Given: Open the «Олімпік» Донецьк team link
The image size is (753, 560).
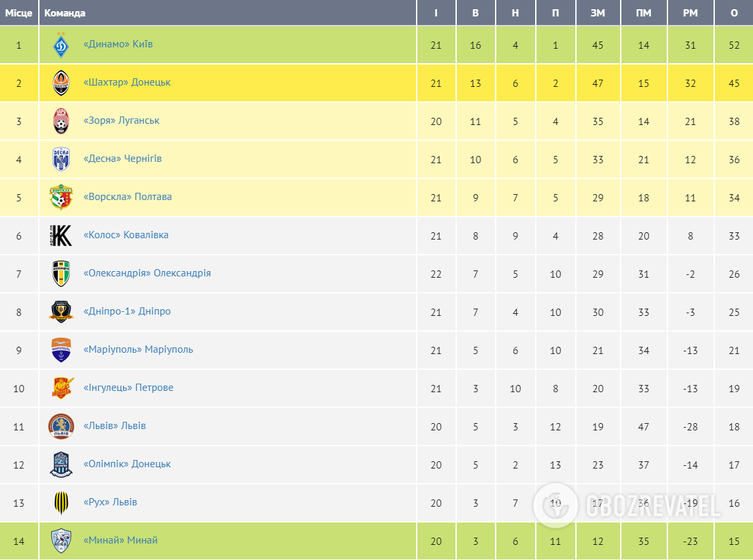Looking at the screenshot, I should pyautogui.click(x=127, y=464).
